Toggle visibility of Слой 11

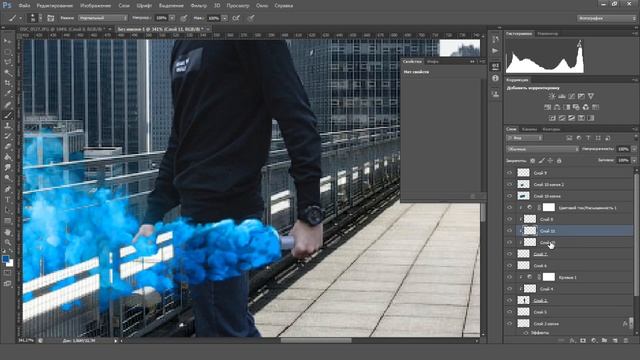pos(509,231)
